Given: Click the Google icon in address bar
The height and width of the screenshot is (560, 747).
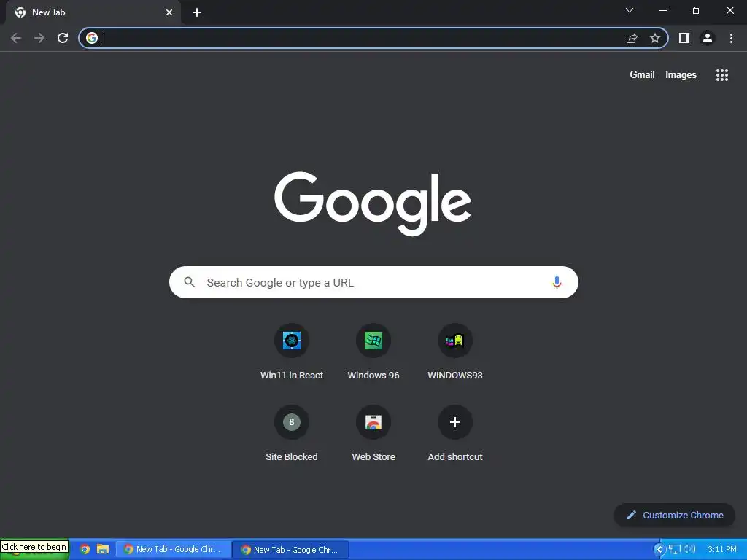Looking at the screenshot, I should [92, 38].
